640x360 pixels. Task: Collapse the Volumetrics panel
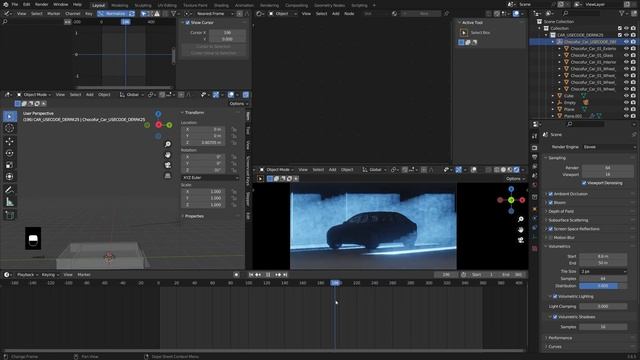coord(559,247)
